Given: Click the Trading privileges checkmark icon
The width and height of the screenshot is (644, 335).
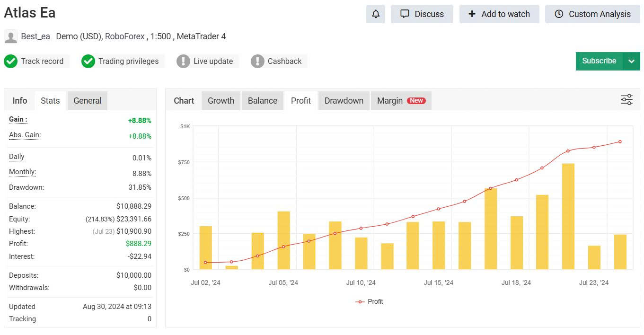Looking at the screenshot, I should tap(88, 61).
